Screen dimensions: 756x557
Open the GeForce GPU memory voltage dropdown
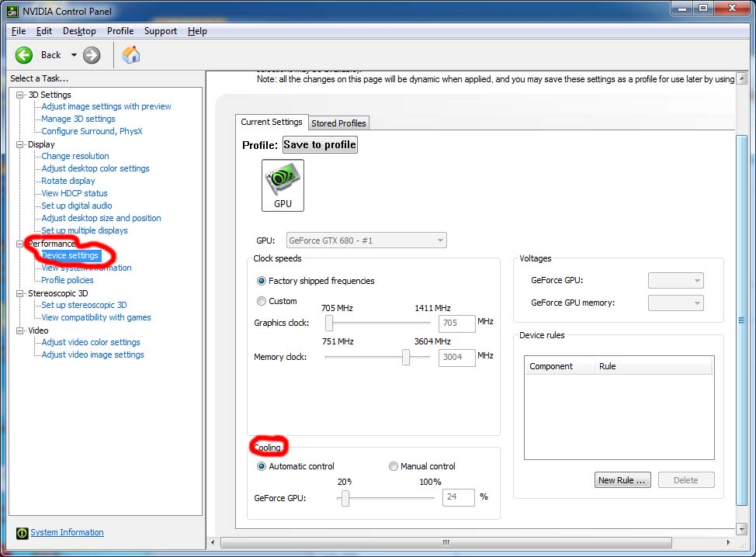pyautogui.click(x=676, y=303)
